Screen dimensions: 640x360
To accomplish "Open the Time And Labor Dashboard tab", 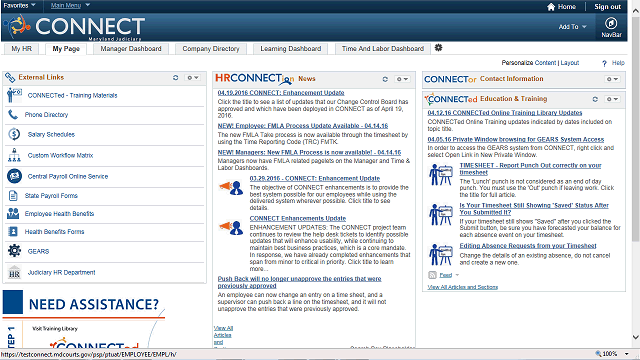I will (x=383, y=49).
